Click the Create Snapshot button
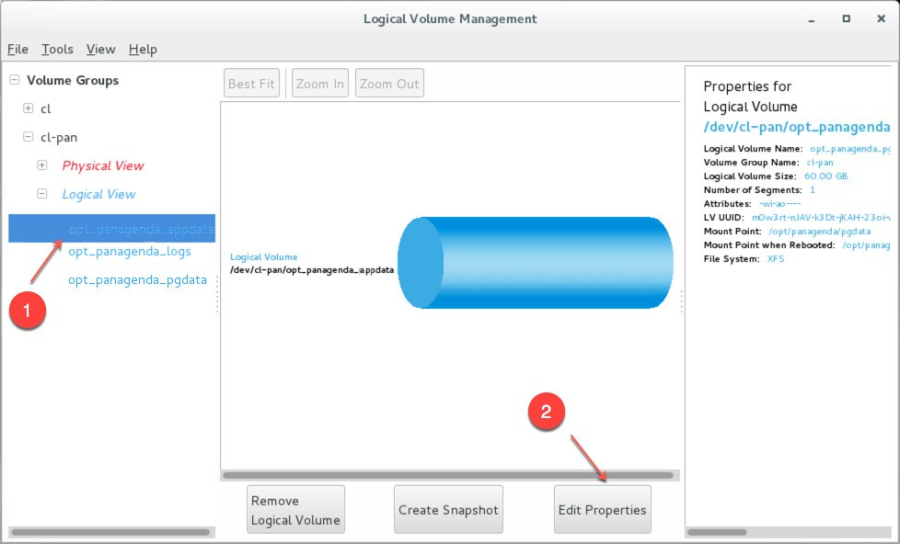 pyautogui.click(x=447, y=510)
